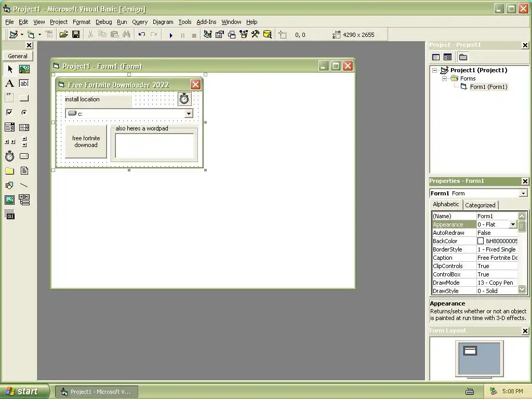This screenshot has height=399, width=532.
Task: Click the text box inside the wordpad frame
Action: [x=154, y=145]
